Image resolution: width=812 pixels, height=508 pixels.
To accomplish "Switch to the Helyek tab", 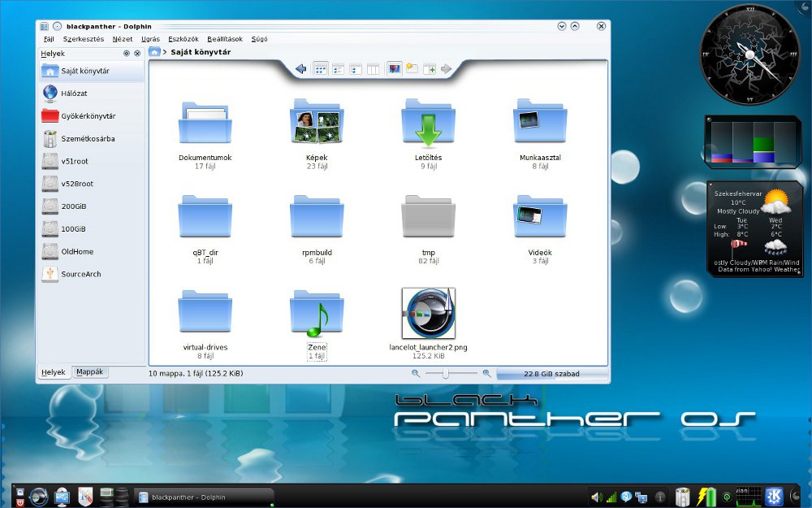I will 54,372.
